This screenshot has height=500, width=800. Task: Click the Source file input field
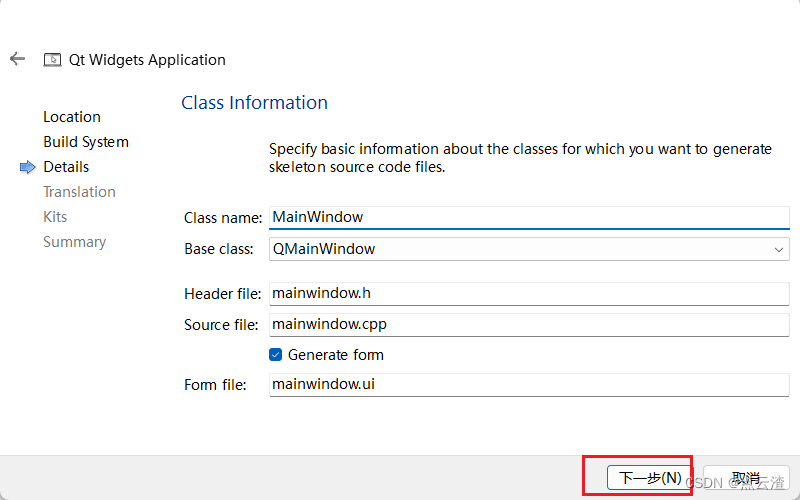tap(529, 325)
